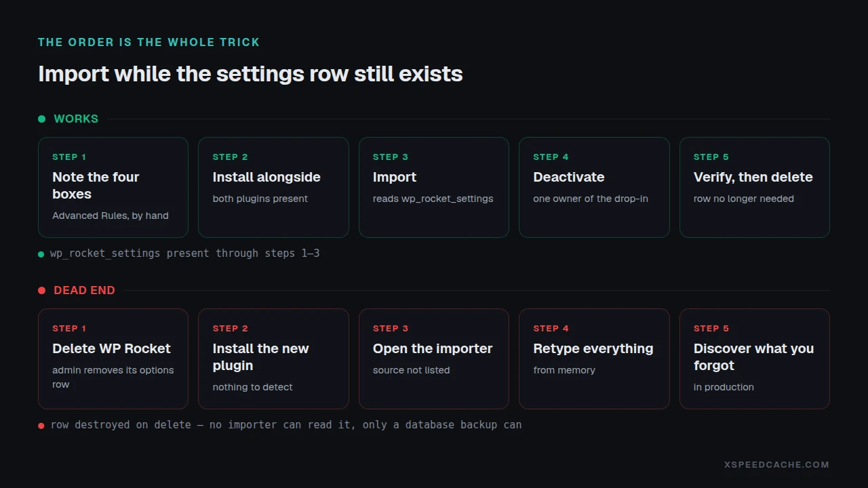The image size is (868, 488).
Task: Click the subtitle "in production"
Action: point(724,387)
